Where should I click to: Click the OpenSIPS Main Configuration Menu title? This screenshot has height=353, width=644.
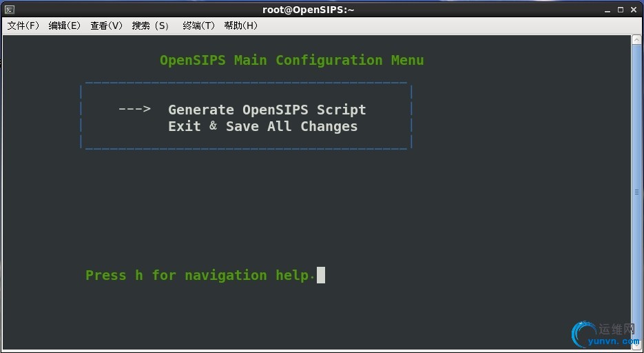[291, 60]
